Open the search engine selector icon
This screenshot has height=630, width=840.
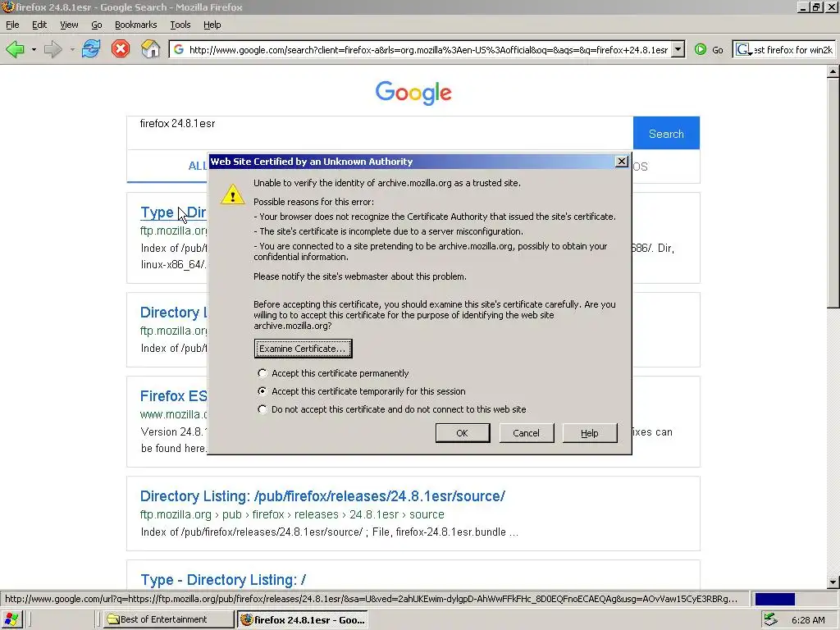pyautogui.click(x=743, y=50)
